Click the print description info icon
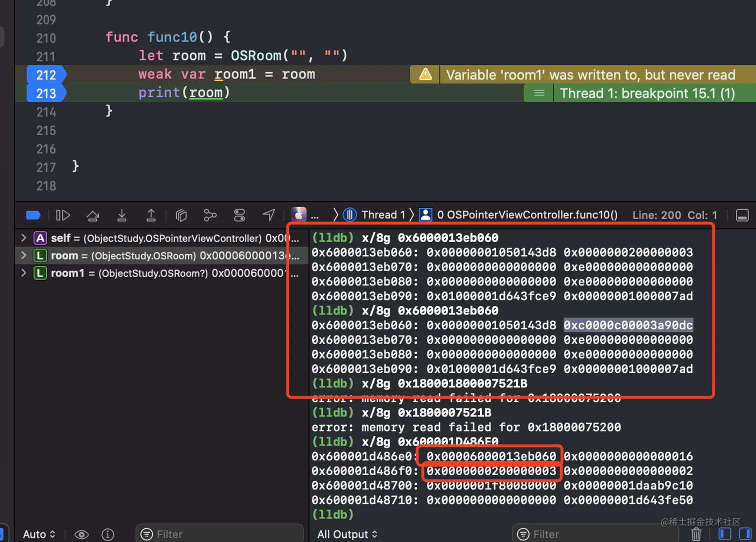This screenshot has width=756, height=542. (x=107, y=534)
